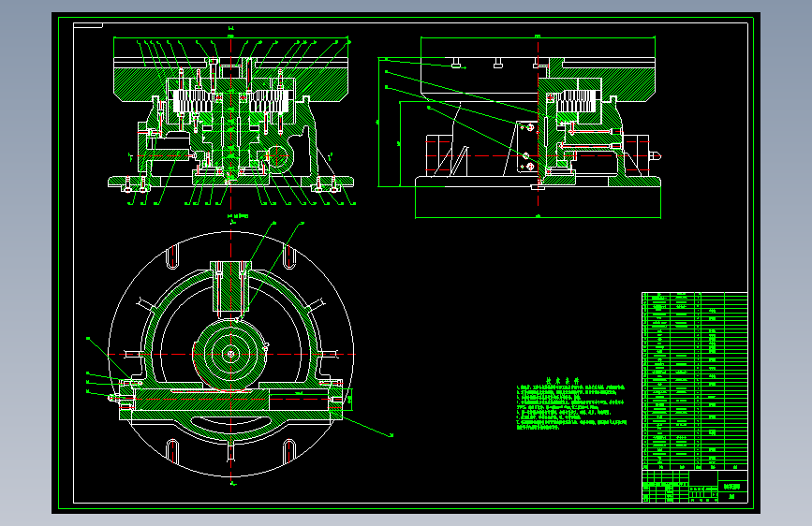Select the round handle end in the side view
Screen dimensions: 812x526
coord(656,155)
